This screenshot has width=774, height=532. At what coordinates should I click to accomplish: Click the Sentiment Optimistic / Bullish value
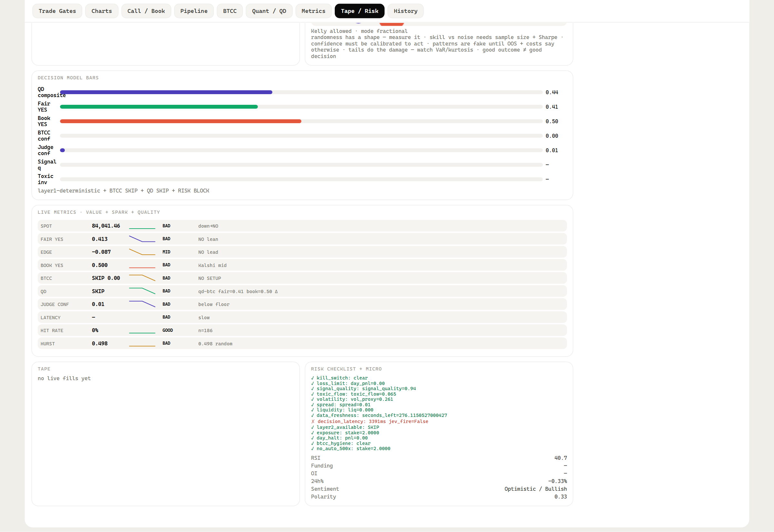[535, 489]
